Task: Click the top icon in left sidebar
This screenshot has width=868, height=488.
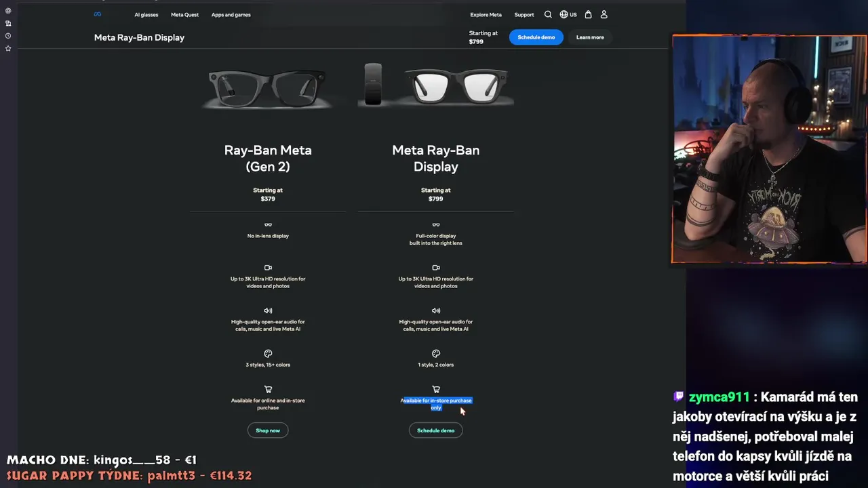Action: 8,11
